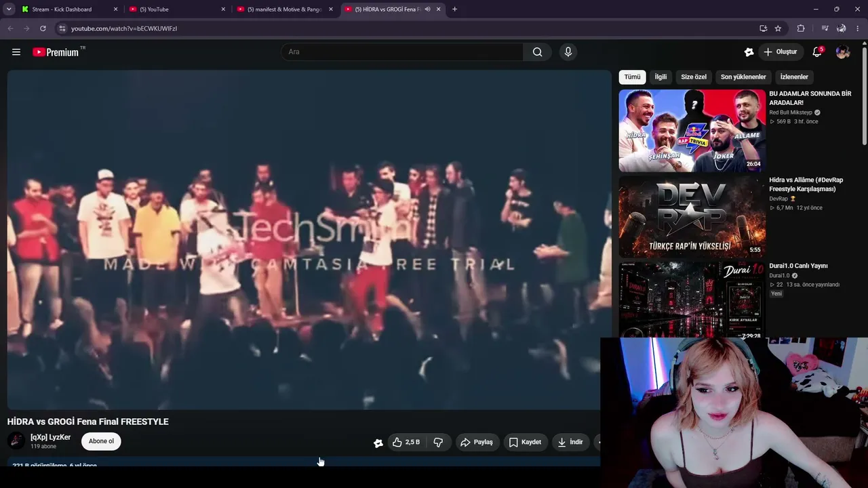View site information icon in address bar
868x488 pixels.
click(x=62, y=28)
